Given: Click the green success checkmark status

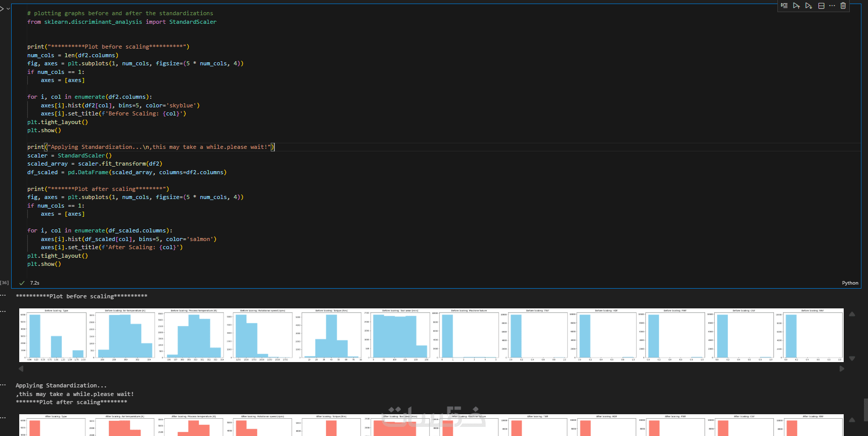Looking at the screenshot, I should [22, 283].
